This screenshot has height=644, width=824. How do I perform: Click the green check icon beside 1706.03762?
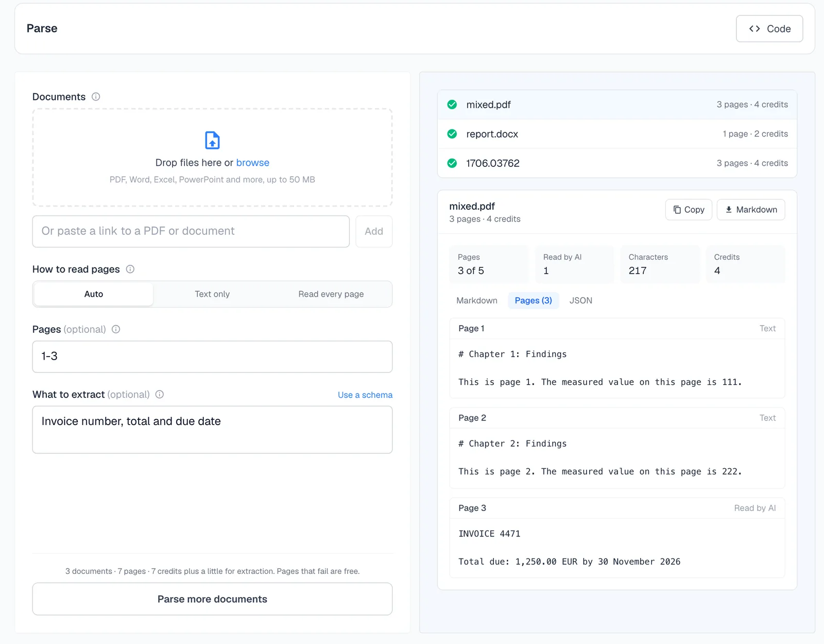[x=452, y=163]
